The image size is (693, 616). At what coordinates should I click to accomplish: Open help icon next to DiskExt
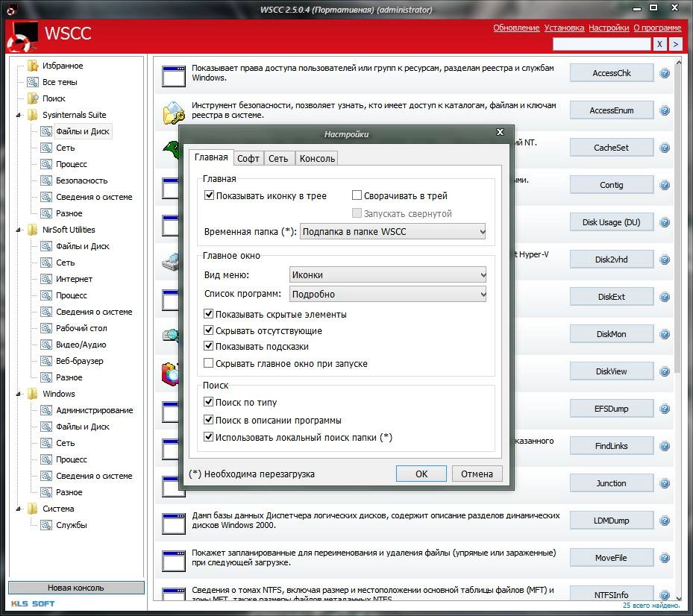[665, 297]
